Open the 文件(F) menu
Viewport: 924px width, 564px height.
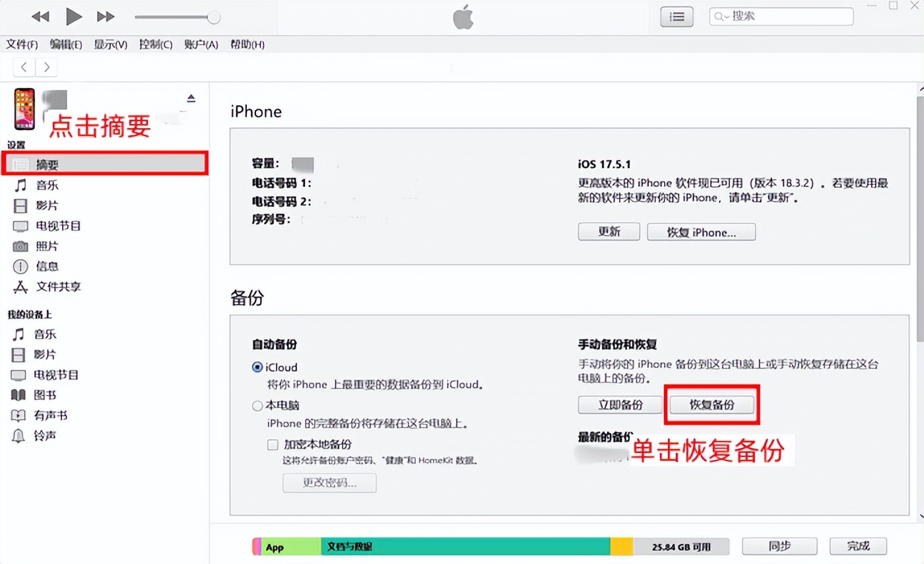click(22, 44)
